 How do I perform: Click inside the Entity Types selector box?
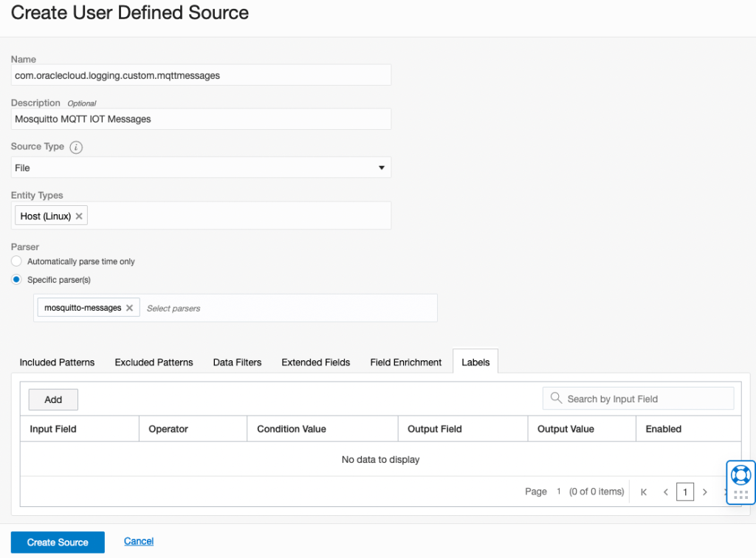point(236,216)
